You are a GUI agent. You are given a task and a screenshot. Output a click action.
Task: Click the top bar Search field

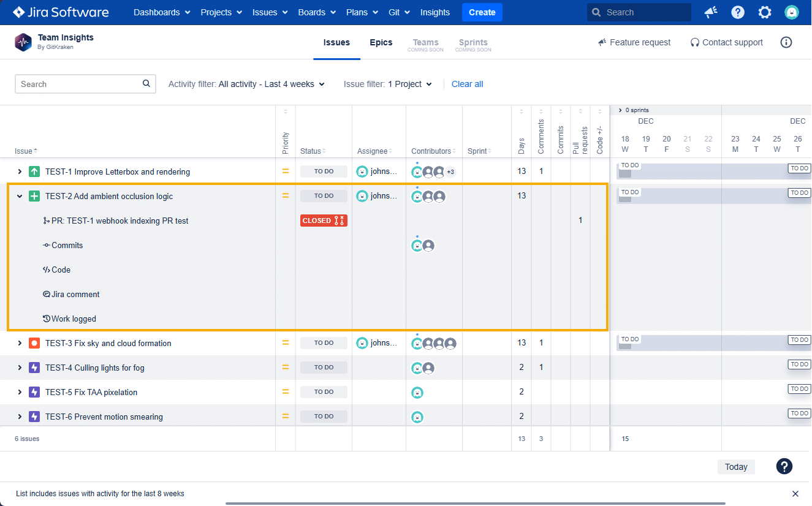point(639,12)
